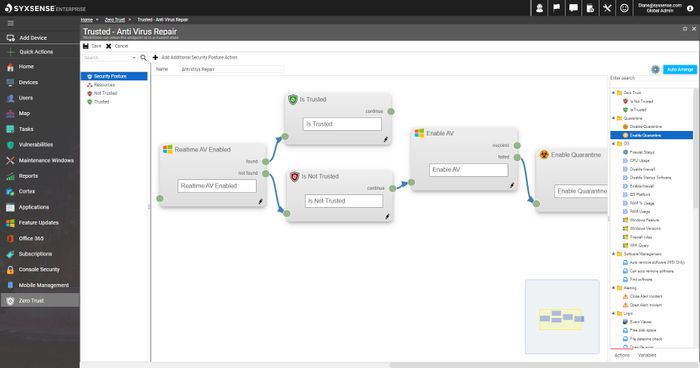Click the edit pencil on Realtime AV Enabled node
The width and height of the screenshot is (700, 368).
click(260, 201)
